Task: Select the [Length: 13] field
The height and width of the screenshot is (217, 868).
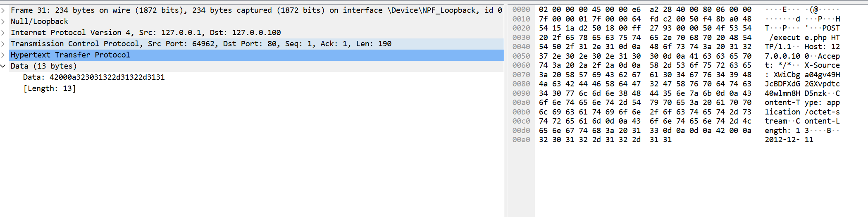Action: click(x=50, y=88)
